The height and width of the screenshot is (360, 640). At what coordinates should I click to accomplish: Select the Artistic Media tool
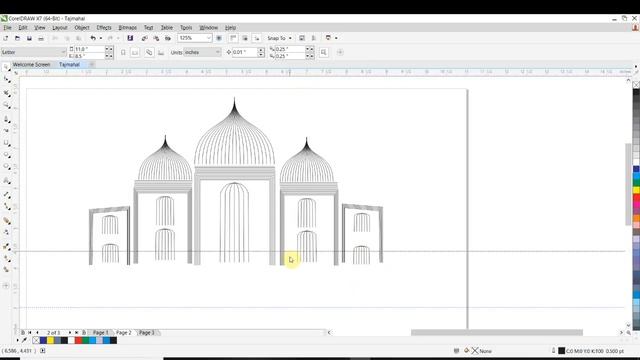tap(6, 131)
